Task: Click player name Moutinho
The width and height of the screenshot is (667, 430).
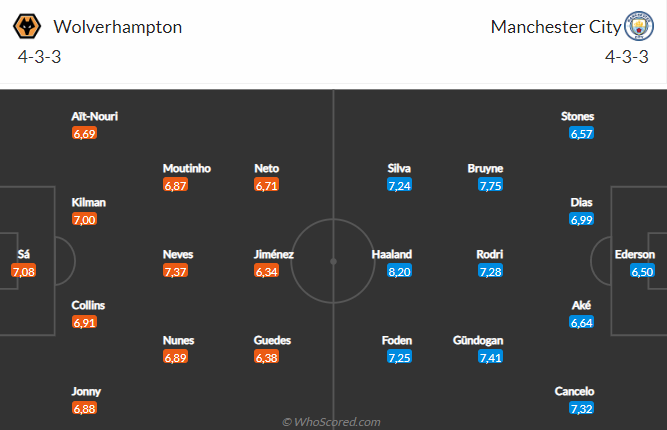Action: (187, 168)
